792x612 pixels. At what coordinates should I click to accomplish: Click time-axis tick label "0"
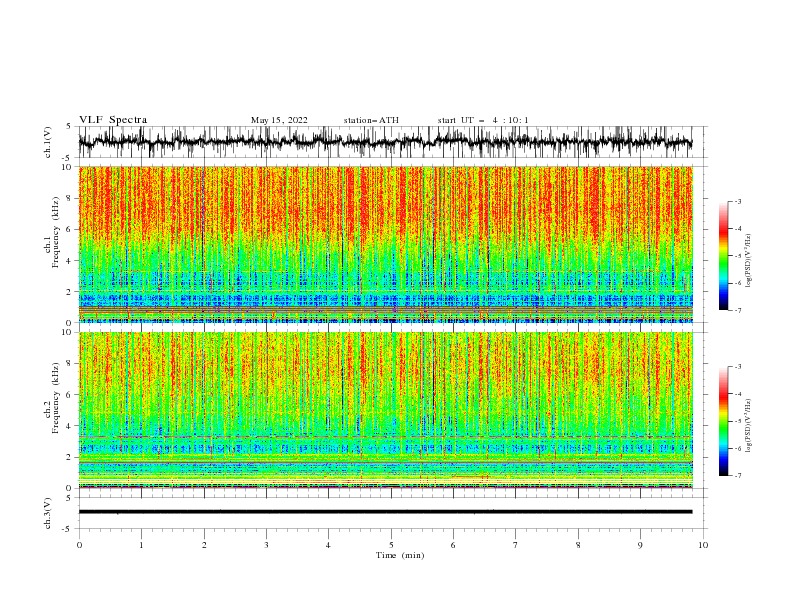pos(79,545)
